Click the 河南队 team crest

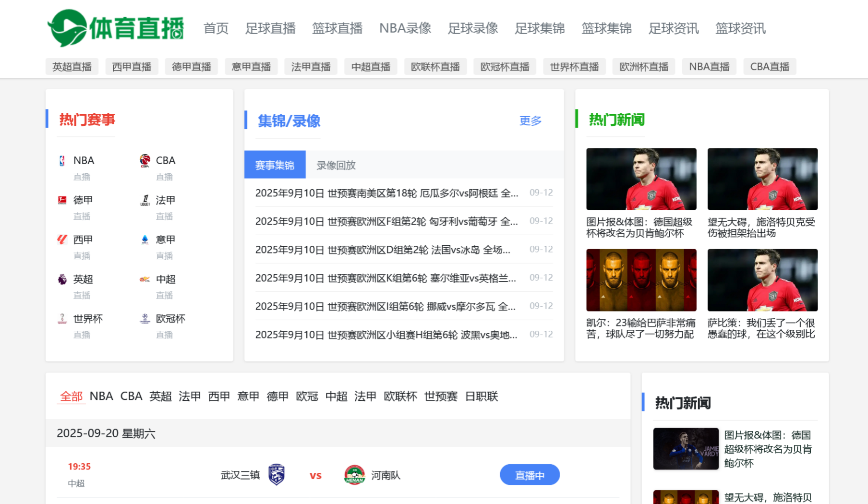click(354, 475)
